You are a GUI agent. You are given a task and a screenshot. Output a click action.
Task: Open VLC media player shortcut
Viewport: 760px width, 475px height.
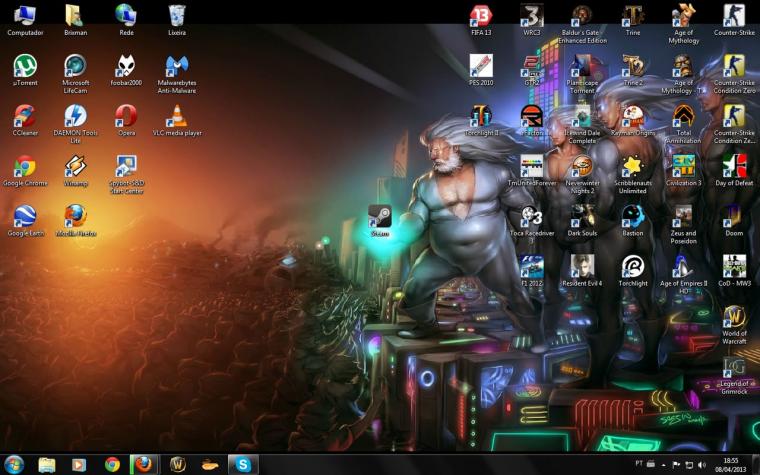pos(177,120)
